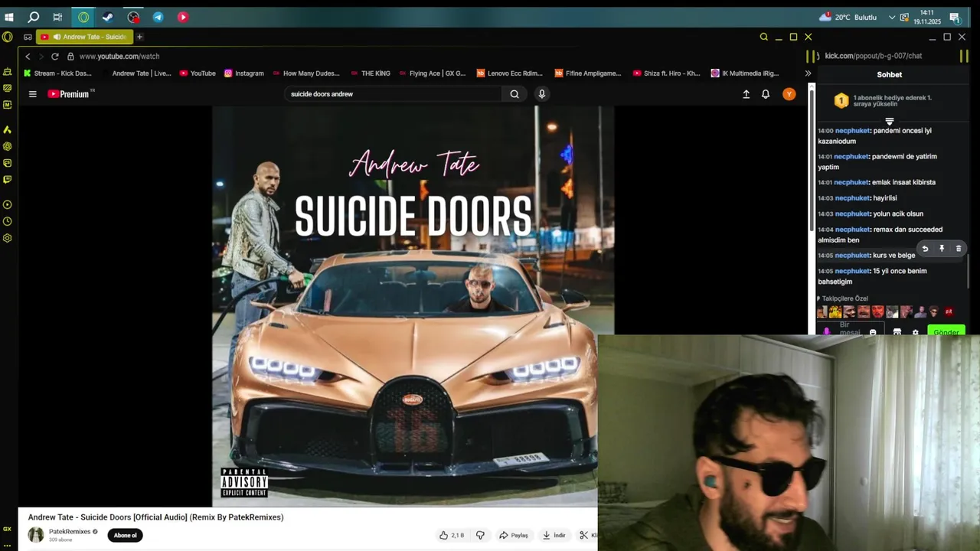The width and height of the screenshot is (980, 551).
Task: Submit YouTube search with magnifier button
Action: (x=514, y=94)
